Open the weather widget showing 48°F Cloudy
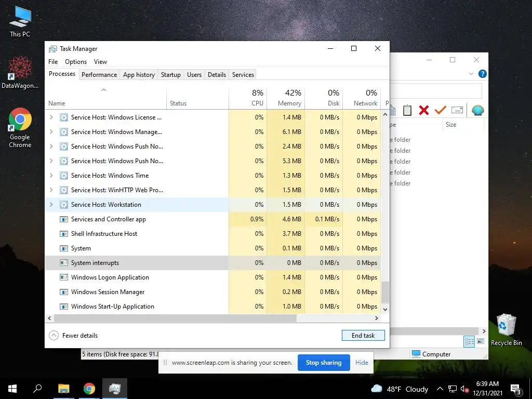This screenshot has height=399, width=532. tap(400, 389)
